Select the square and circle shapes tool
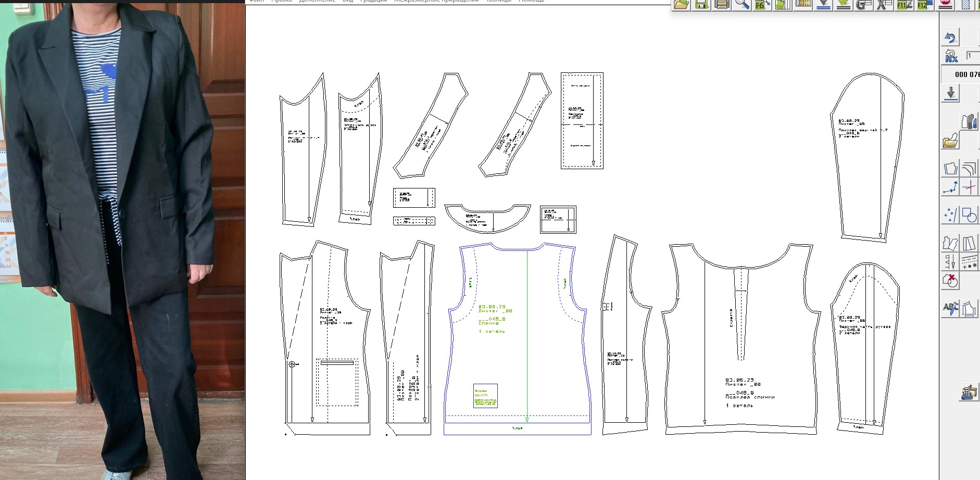The height and width of the screenshot is (480, 980). pos(969,215)
